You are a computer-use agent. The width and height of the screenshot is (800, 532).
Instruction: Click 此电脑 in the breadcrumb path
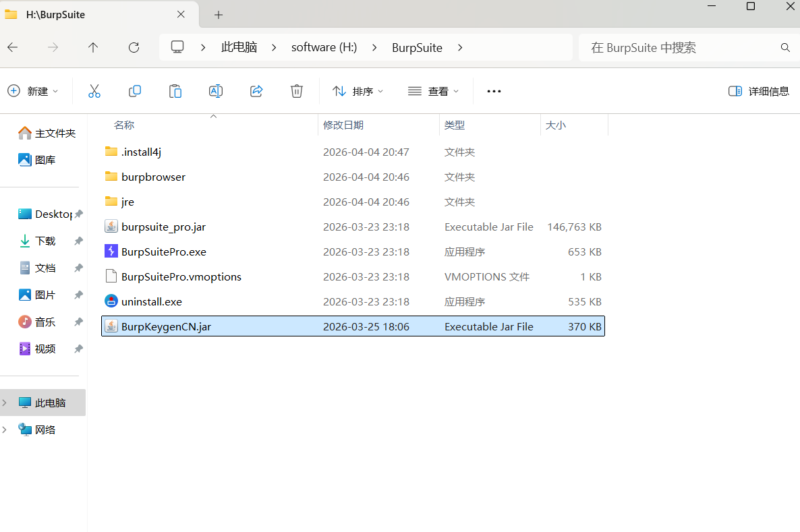239,47
